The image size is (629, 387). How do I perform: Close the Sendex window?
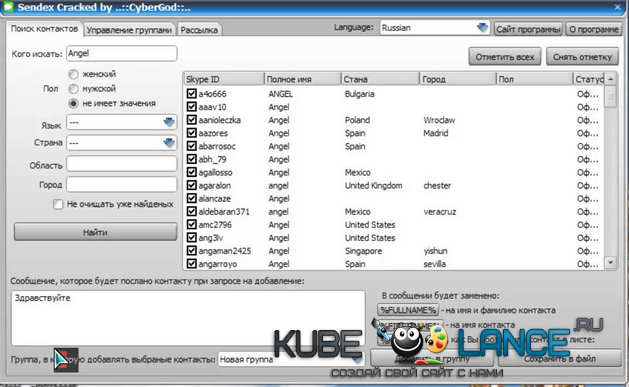point(618,7)
